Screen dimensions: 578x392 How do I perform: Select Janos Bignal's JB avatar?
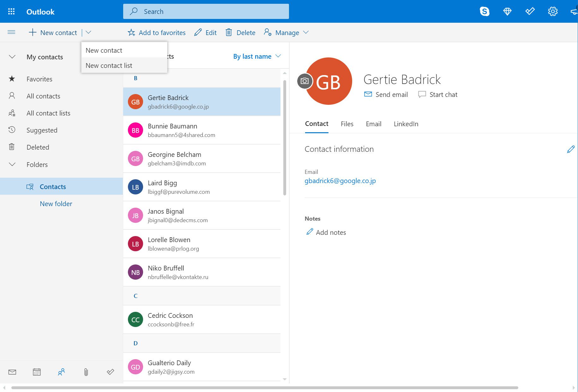pos(135,216)
